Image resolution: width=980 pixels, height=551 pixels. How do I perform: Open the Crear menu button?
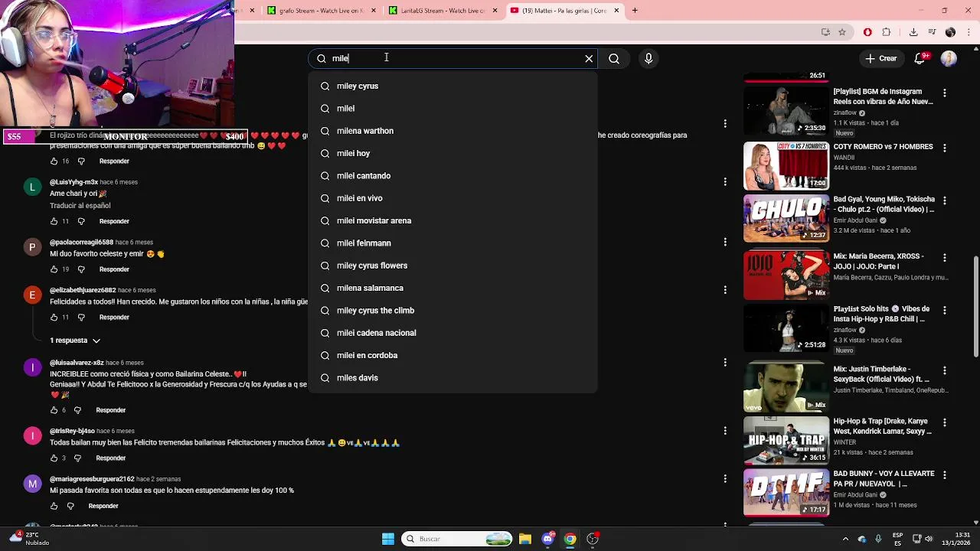coord(880,58)
